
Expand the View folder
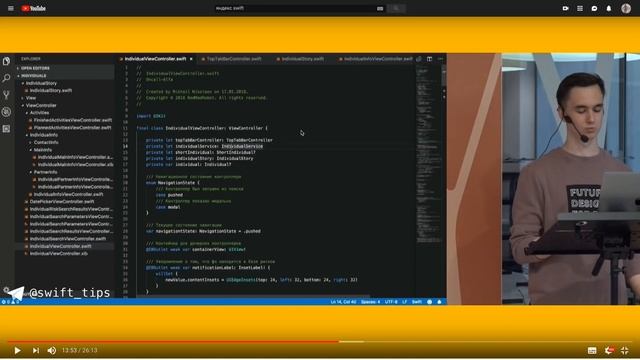coord(31,98)
